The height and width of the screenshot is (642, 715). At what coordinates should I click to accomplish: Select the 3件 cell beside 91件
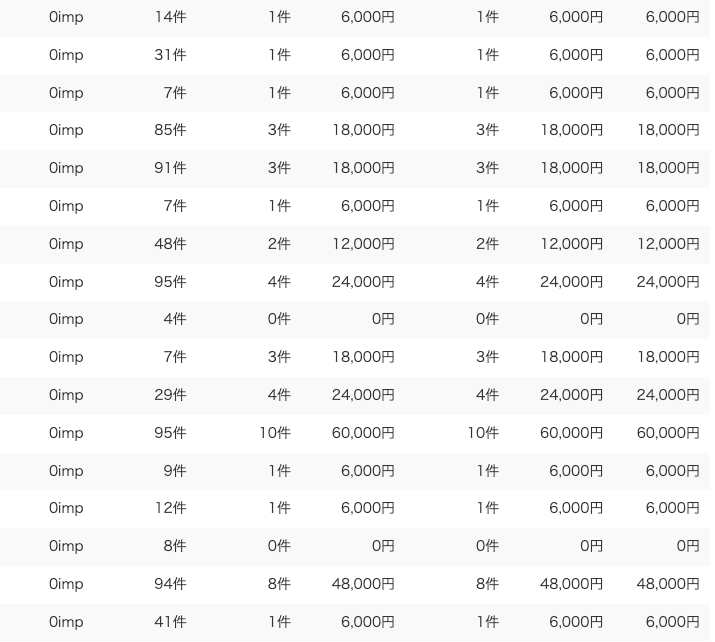(x=279, y=168)
